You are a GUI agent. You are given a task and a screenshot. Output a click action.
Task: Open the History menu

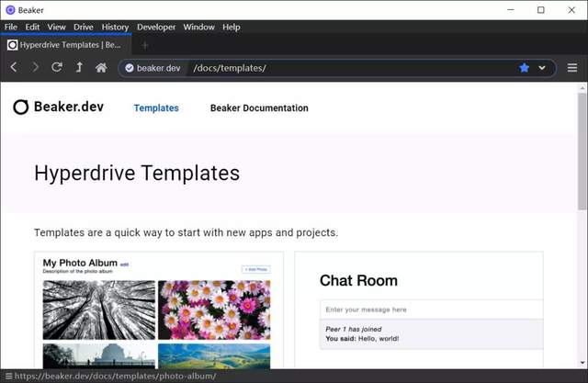pos(115,27)
